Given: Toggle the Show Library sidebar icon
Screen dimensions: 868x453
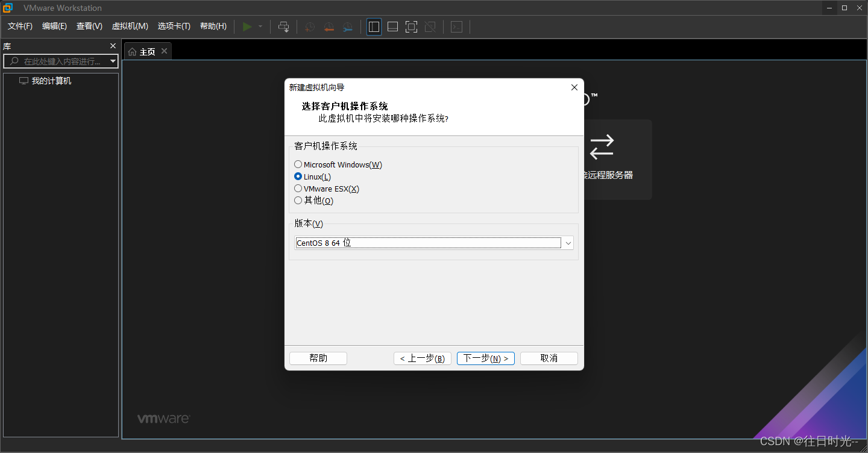Looking at the screenshot, I should tap(374, 27).
